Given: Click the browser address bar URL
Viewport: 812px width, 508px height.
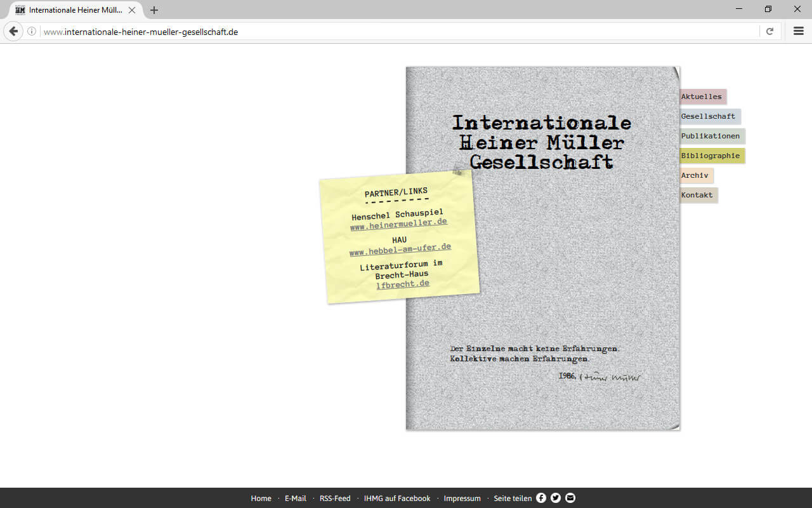Looking at the screenshot, I should pyautogui.click(x=141, y=31).
